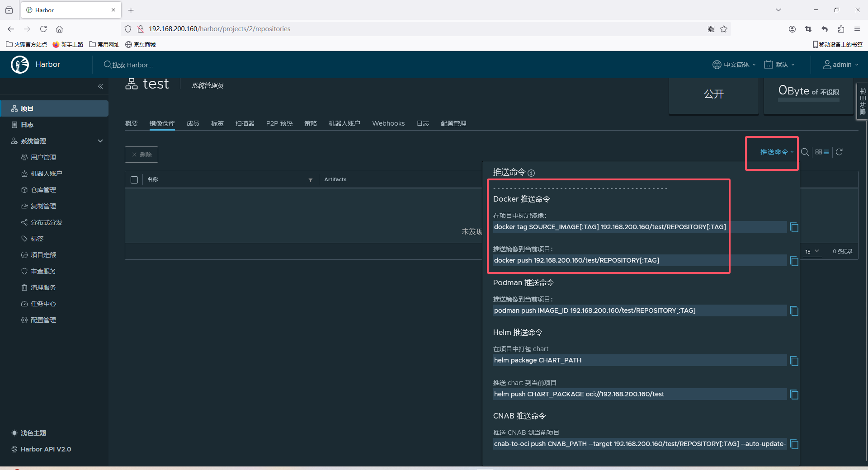Click the 搜索 Harbor search field
868x470 pixels.
[x=133, y=65]
